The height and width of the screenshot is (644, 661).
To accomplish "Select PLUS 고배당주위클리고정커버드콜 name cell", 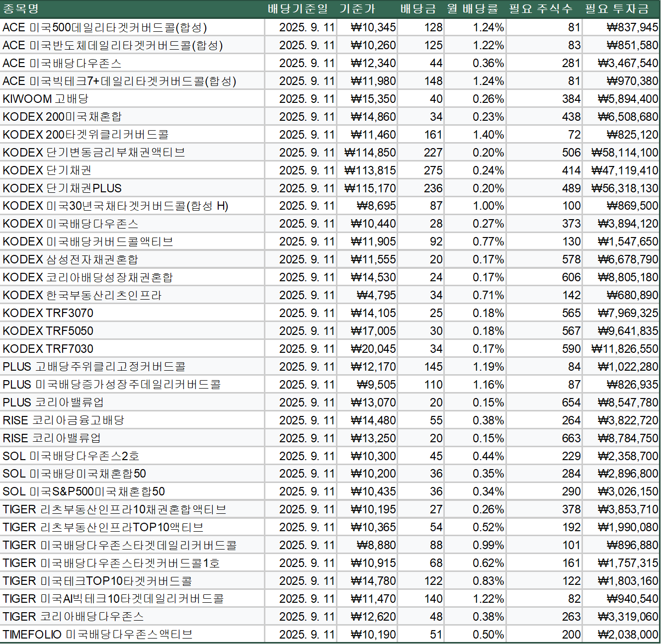I will coord(132,367).
